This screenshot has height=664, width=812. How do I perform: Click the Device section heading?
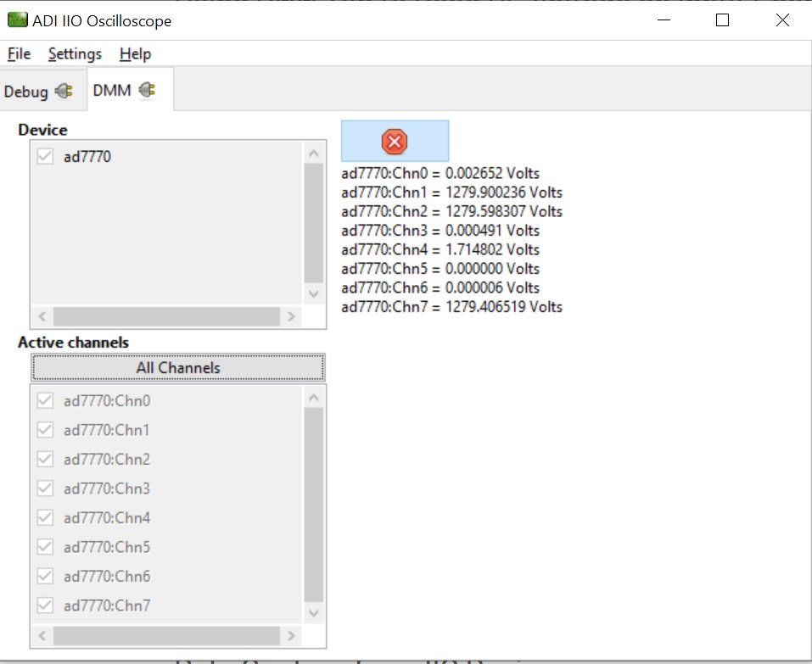42,130
